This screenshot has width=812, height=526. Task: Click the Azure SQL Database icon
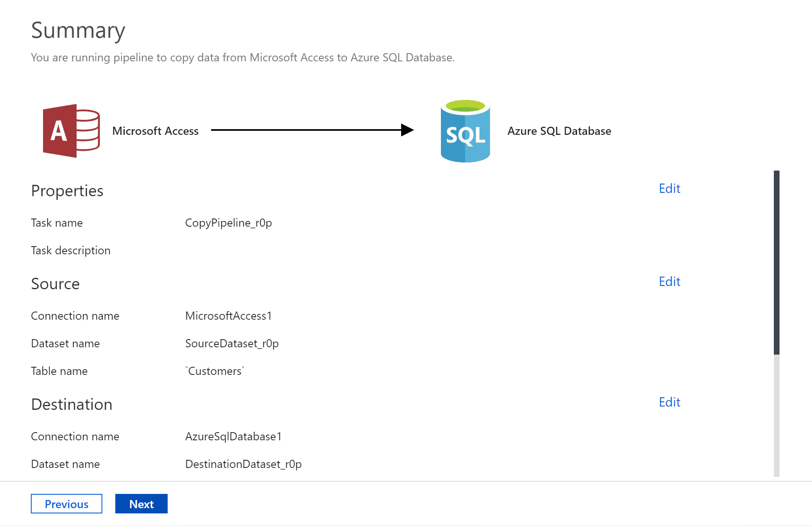click(465, 131)
